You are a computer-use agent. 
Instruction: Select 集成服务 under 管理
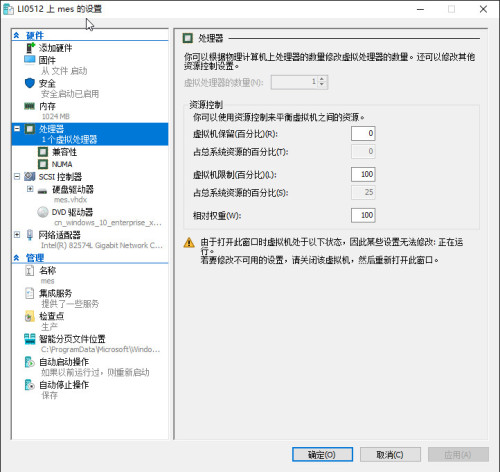55,293
